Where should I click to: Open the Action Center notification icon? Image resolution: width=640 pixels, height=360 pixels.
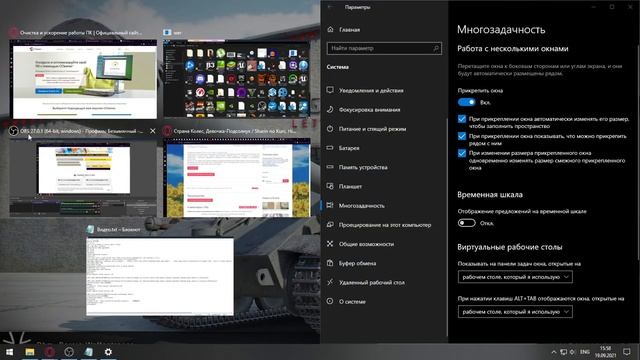[x=627, y=351]
